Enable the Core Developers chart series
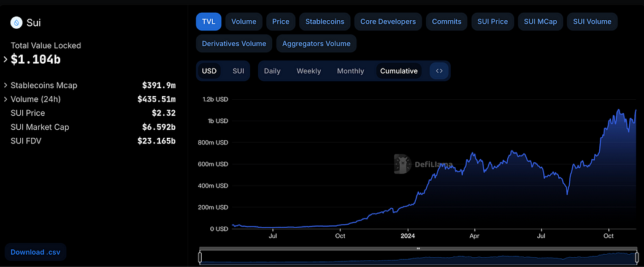The width and height of the screenshot is (644, 267). [x=388, y=21]
